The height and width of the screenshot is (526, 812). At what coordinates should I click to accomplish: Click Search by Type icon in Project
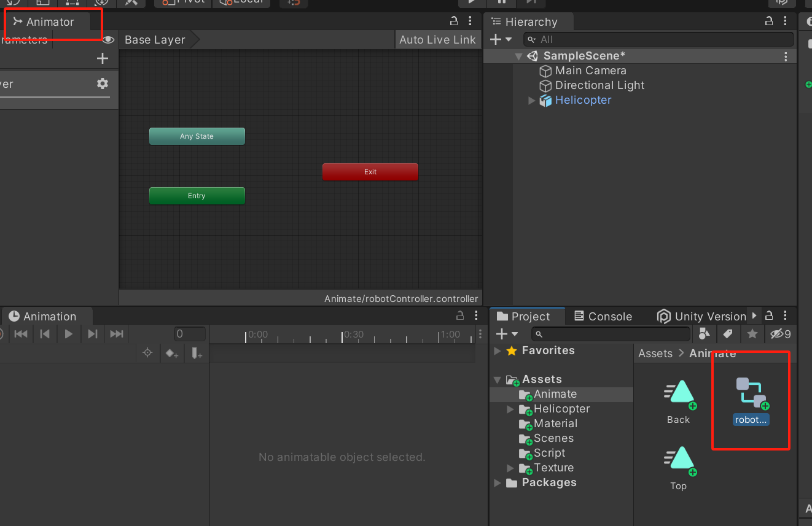tap(705, 334)
